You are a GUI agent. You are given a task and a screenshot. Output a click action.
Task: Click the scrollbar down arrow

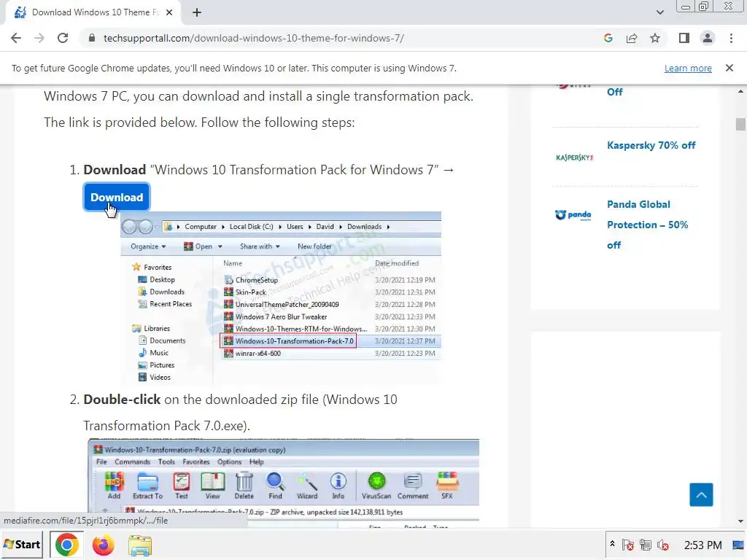point(740,521)
